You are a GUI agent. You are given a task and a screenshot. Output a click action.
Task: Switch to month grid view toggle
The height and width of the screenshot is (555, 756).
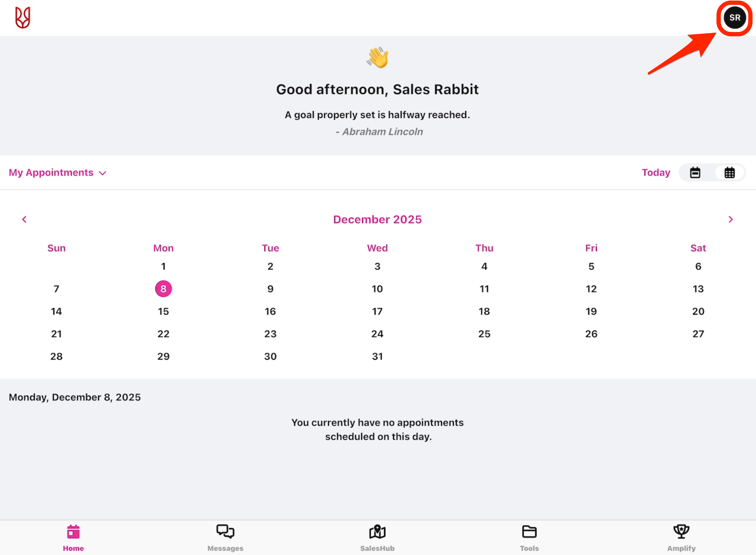pyautogui.click(x=729, y=173)
